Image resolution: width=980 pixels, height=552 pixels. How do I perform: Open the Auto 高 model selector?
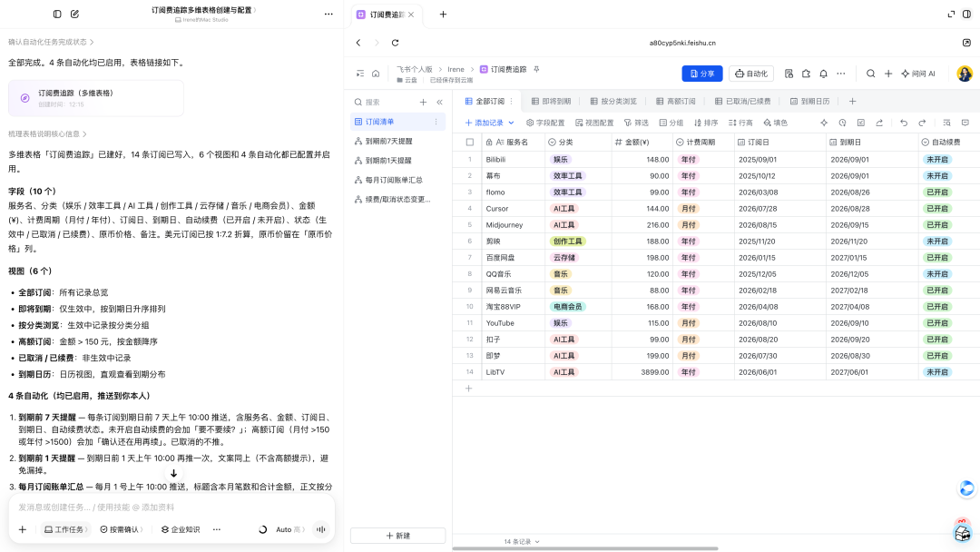click(290, 529)
